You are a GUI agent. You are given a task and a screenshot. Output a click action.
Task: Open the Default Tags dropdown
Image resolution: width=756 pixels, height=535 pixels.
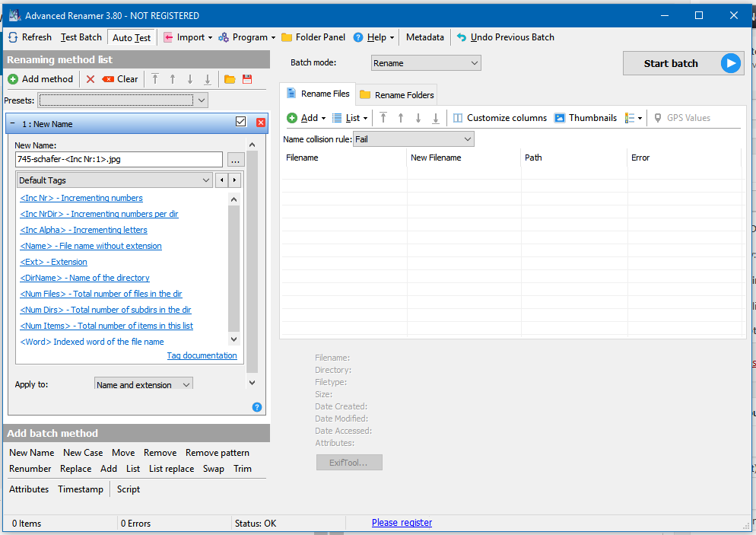115,180
